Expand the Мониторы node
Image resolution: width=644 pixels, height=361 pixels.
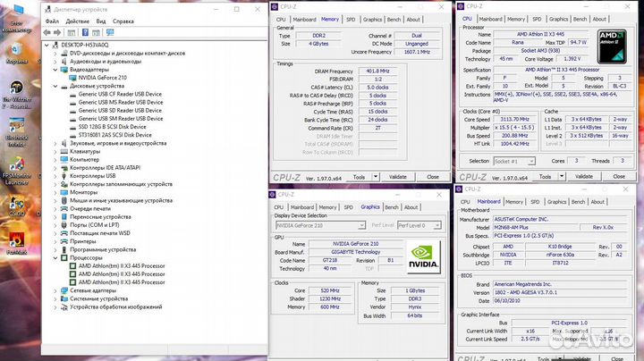pos(55,192)
